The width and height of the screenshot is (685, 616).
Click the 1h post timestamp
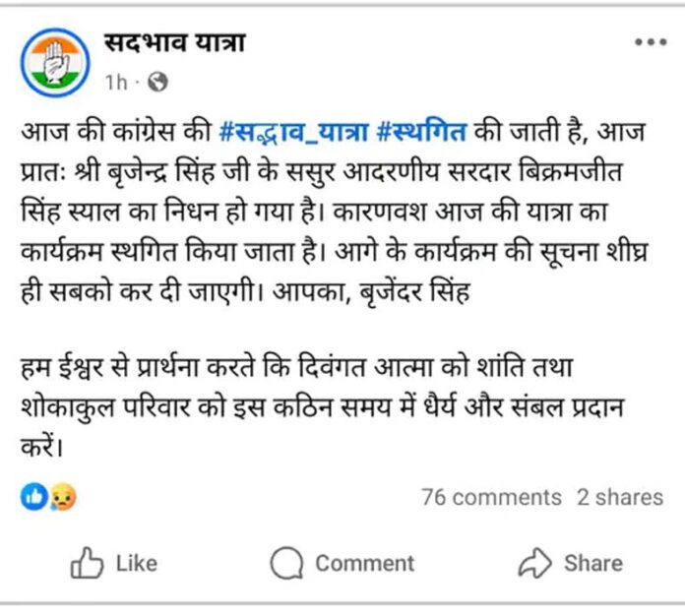click(116, 84)
